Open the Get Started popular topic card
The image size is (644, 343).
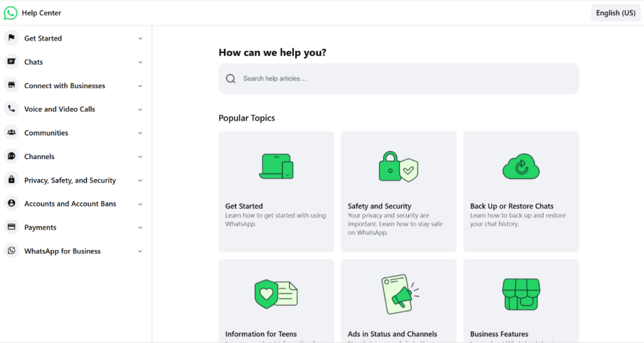click(276, 191)
